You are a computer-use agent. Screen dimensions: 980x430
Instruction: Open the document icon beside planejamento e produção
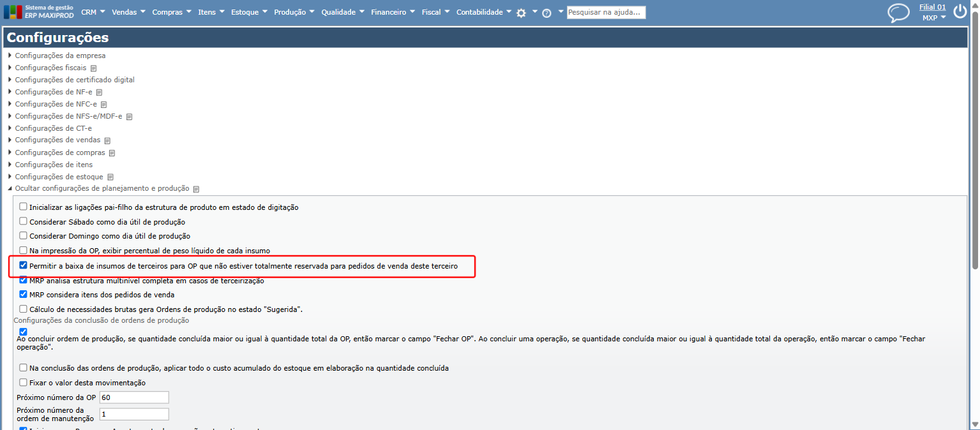pyautogui.click(x=196, y=189)
